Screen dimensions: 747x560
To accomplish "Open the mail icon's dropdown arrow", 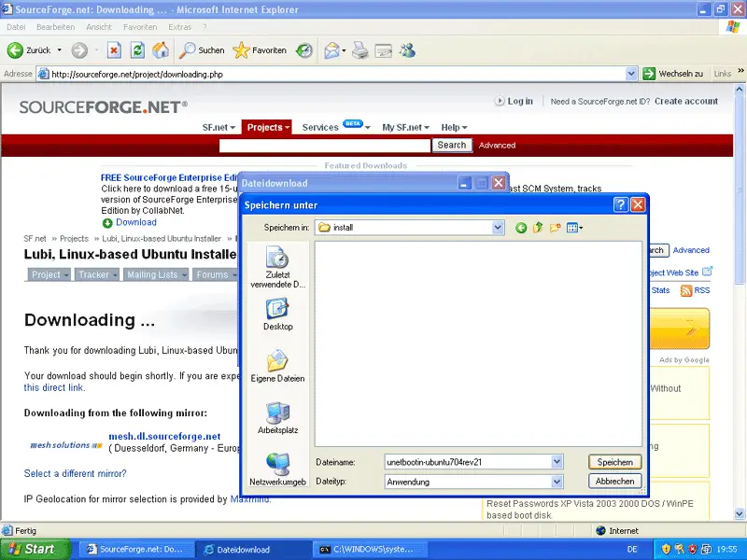I will click(x=344, y=50).
